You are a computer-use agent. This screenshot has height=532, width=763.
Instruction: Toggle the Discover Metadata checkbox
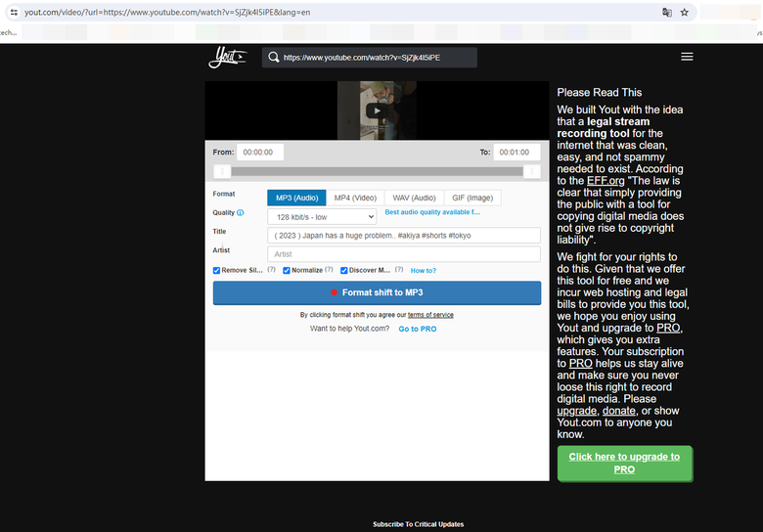(x=344, y=270)
